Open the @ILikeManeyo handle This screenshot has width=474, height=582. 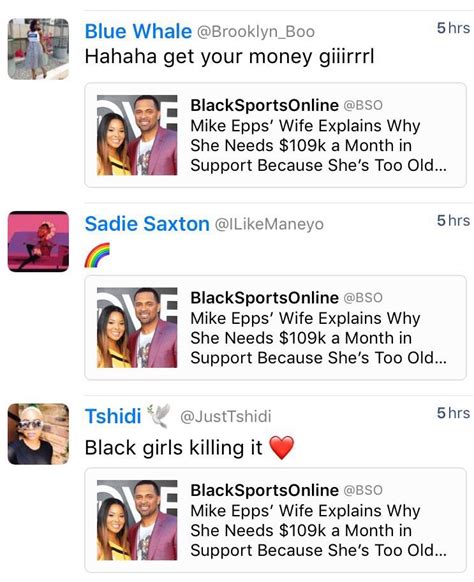(269, 224)
